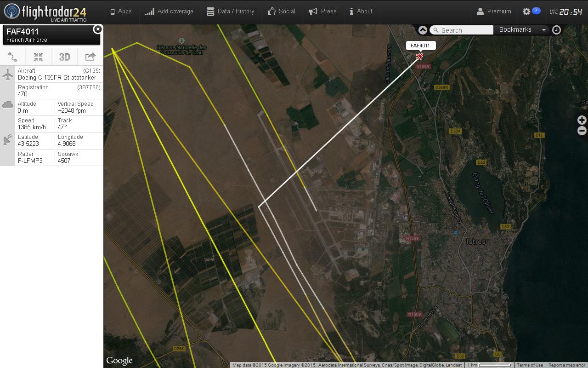
Task: Click the vertical speed +2048 fpm
Action: (x=72, y=111)
